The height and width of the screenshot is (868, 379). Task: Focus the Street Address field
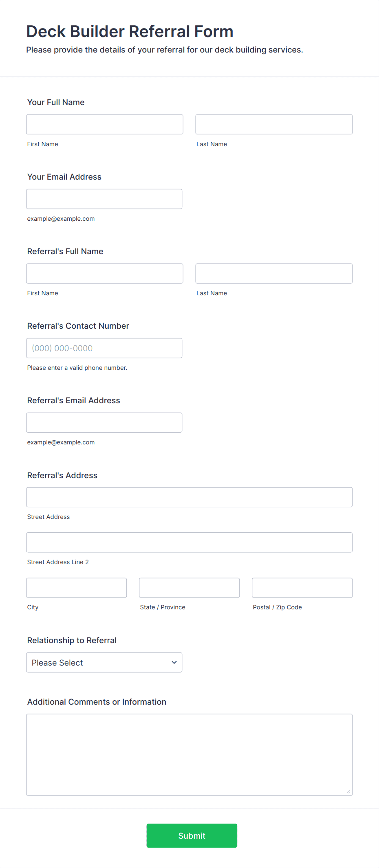pyautogui.click(x=189, y=497)
